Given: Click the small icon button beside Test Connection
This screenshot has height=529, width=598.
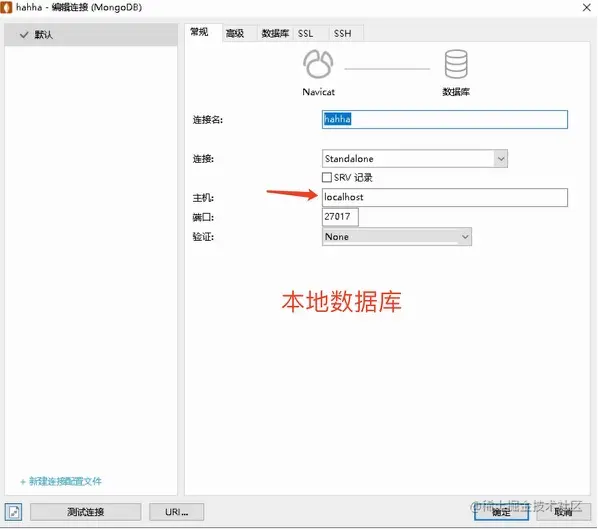Looking at the screenshot, I should [13, 512].
